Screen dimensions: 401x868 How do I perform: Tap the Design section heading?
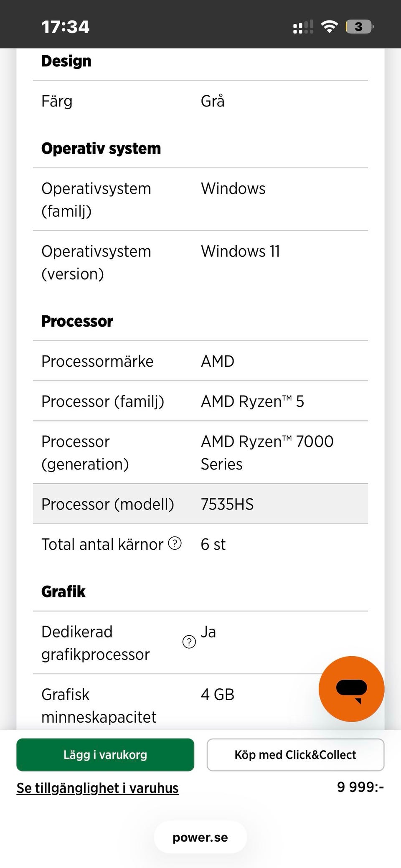(x=66, y=61)
